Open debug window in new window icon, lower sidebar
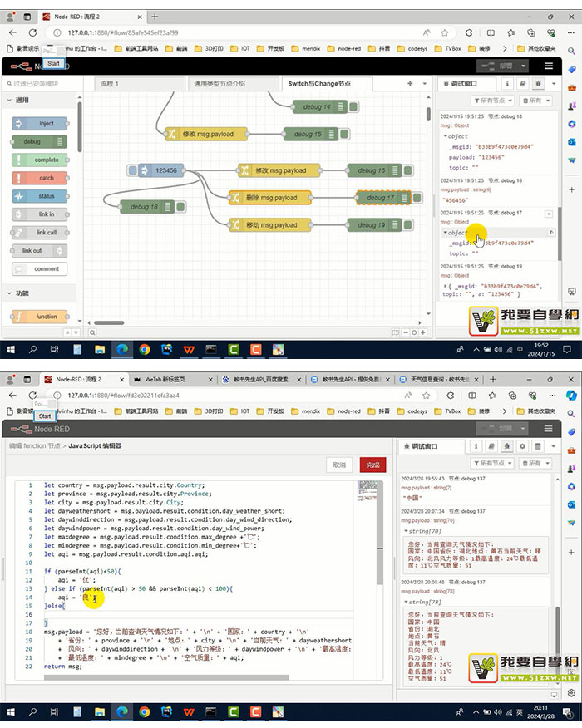Viewport: 582px width, 728px height. [x=554, y=695]
